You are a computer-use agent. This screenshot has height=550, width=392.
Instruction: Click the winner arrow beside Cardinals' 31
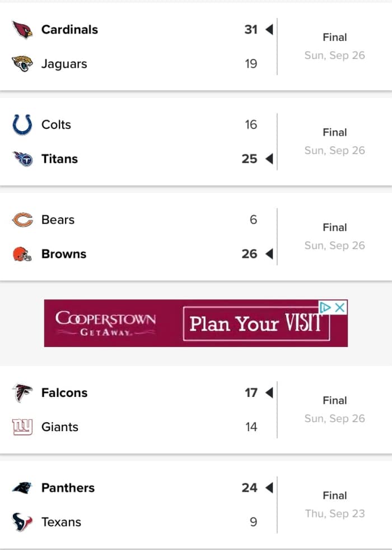(268, 29)
